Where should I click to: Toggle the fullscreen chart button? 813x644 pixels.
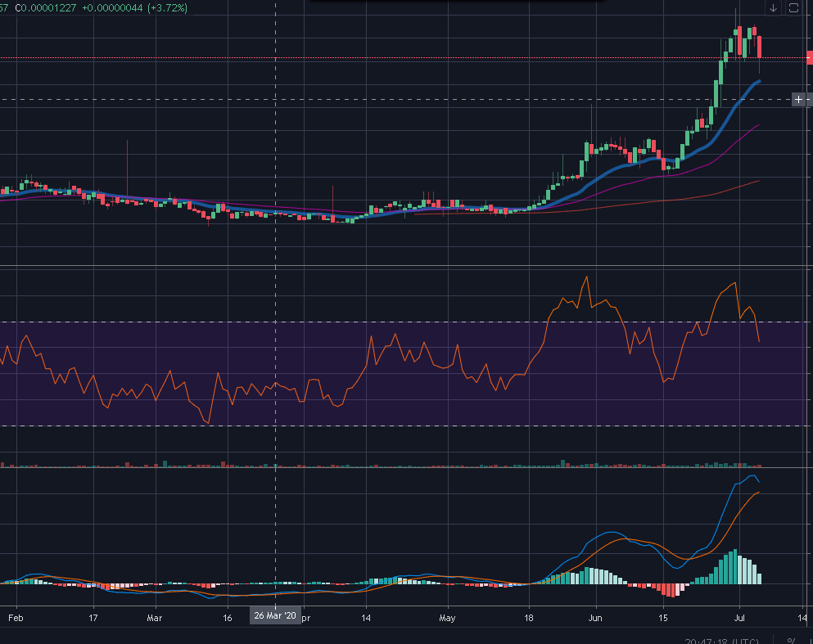pos(793,7)
